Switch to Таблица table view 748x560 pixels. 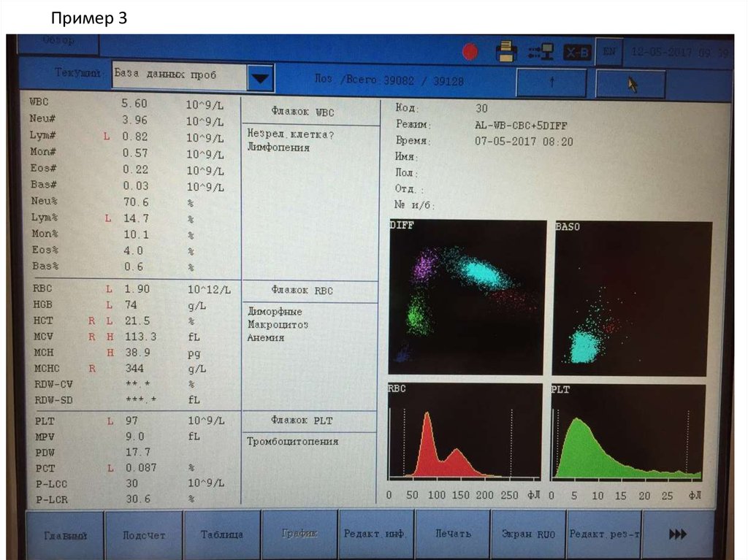[x=221, y=534]
